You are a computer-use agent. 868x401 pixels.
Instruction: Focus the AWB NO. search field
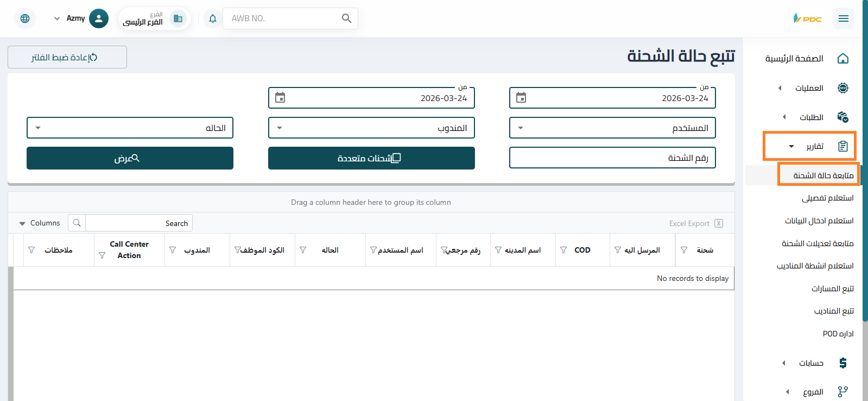(282, 18)
